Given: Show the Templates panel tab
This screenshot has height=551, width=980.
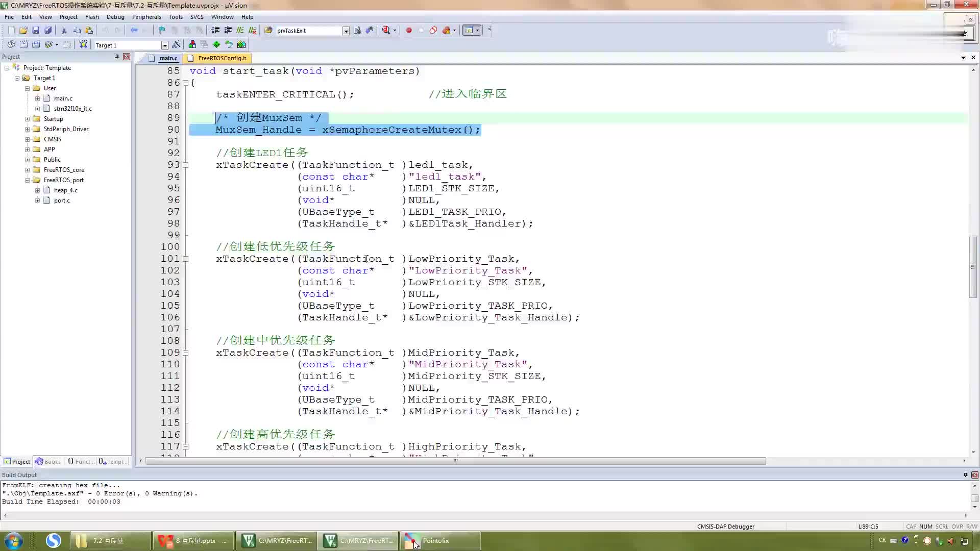Looking at the screenshot, I should click(113, 462).
